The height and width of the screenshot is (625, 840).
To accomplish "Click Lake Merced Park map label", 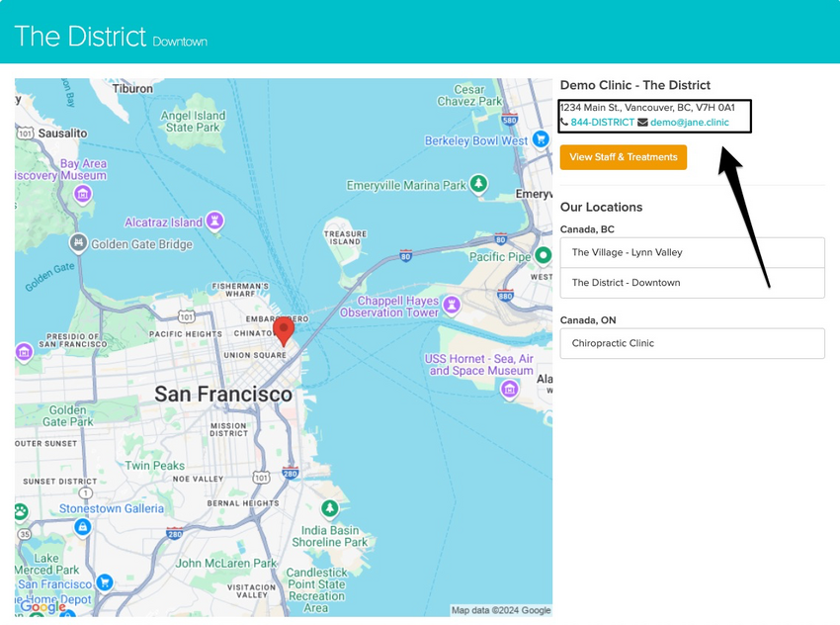I will click(46, 564).
